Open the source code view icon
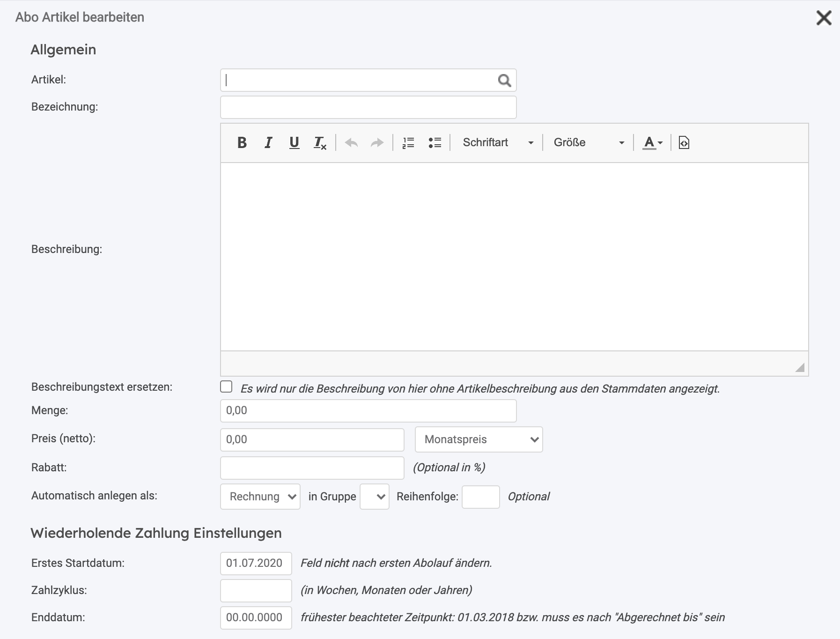The width and height of the screenshot is (840, 639). 684,142
